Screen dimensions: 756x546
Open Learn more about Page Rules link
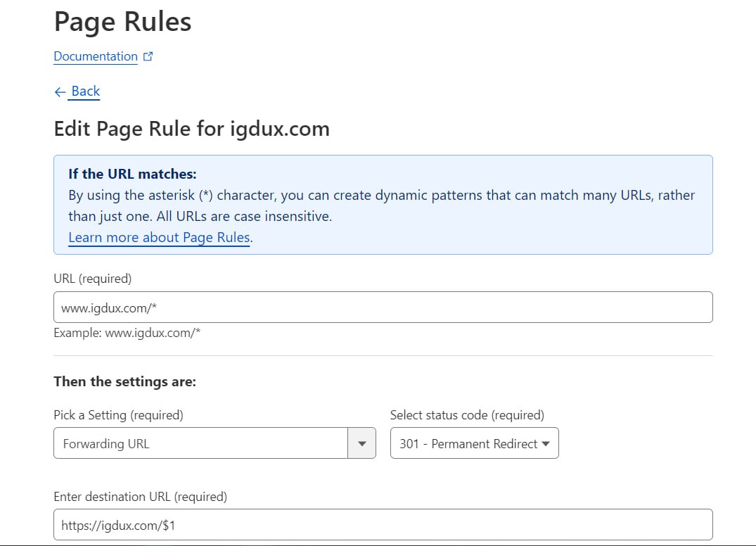[159, 238]
